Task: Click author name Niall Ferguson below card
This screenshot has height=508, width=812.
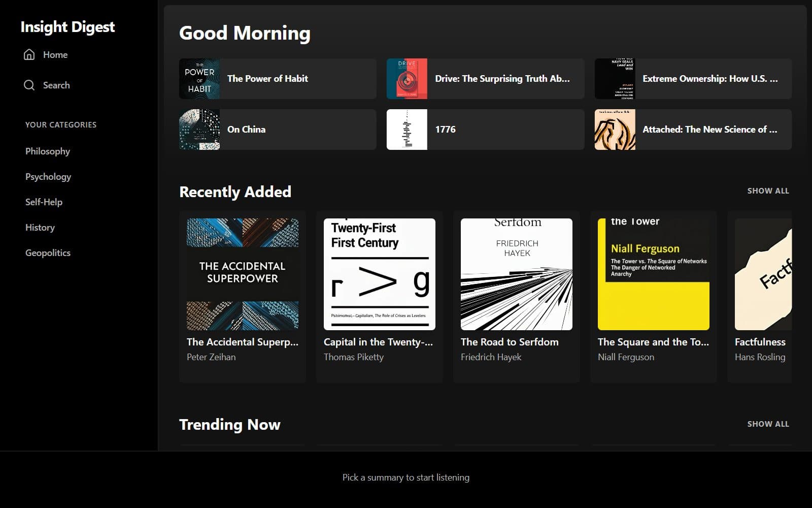Action: click(x=626, y=357)
